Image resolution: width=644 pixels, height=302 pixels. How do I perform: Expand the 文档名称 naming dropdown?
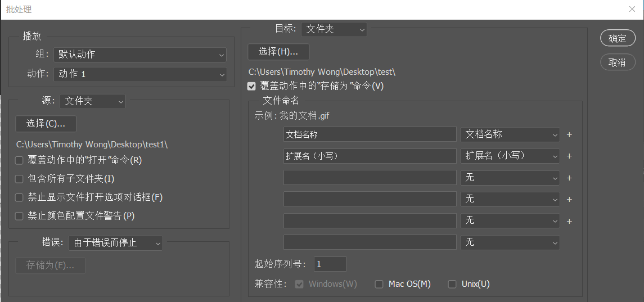pyautogui.click(x=510, y=134)
